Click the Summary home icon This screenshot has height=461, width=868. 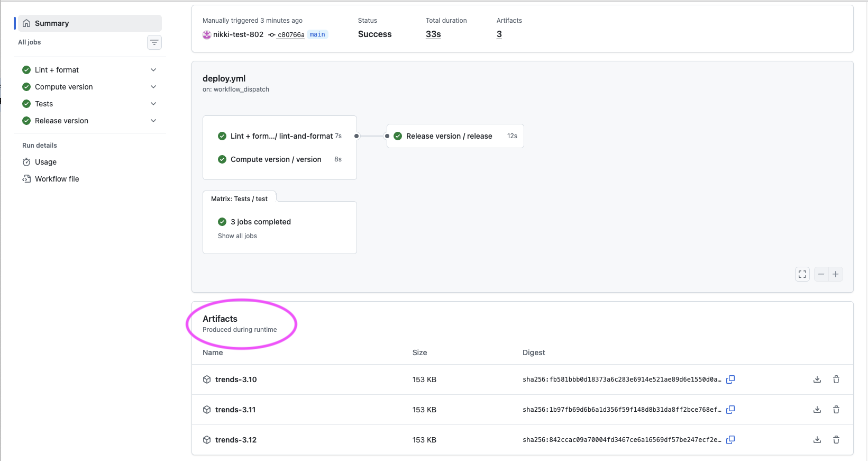point(26,23)
